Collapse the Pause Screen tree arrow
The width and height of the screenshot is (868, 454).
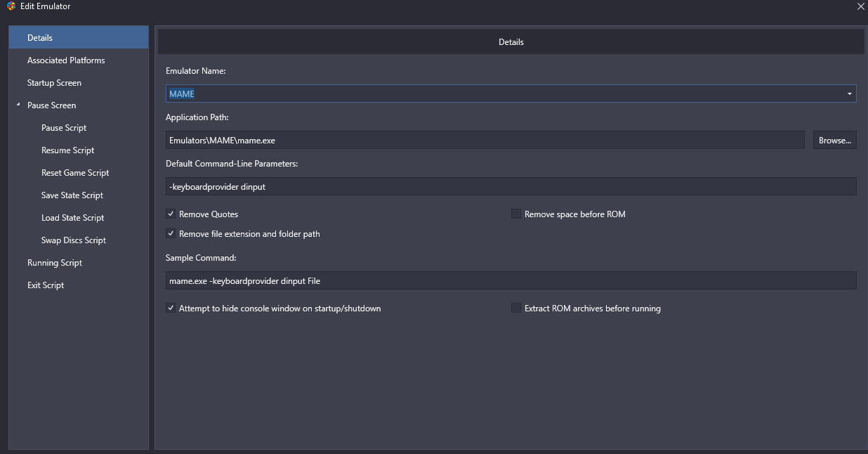[18, 105]
